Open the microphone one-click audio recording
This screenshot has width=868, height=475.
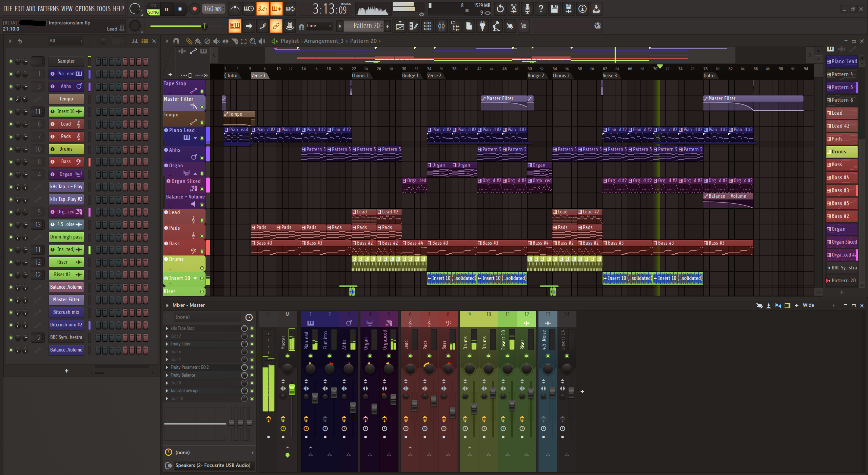[x=527, y=9]
